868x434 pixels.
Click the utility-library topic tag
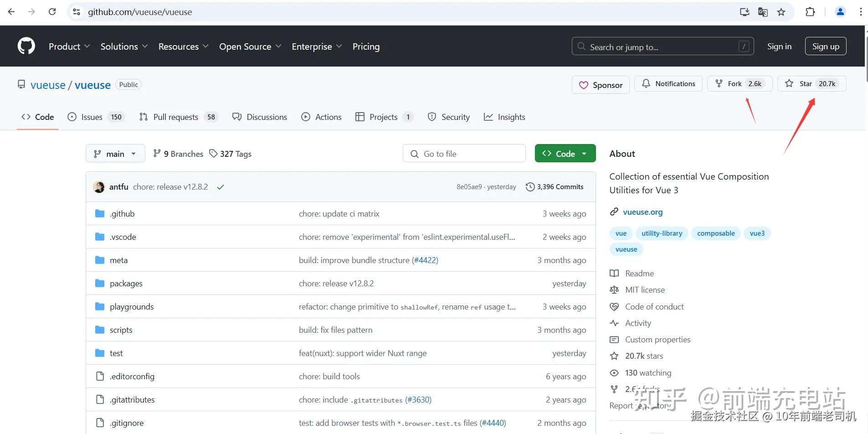(x=662, y=233)
